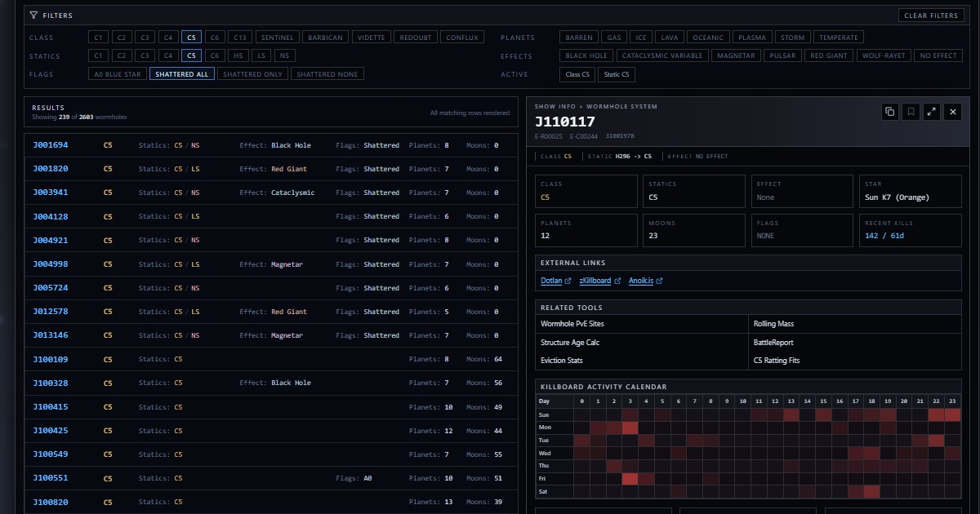Toggle the C3 chip in Class filters

145,38
